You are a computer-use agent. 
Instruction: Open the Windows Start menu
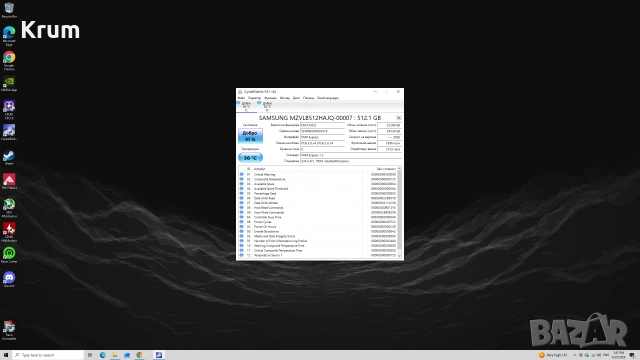click(6, 355)
